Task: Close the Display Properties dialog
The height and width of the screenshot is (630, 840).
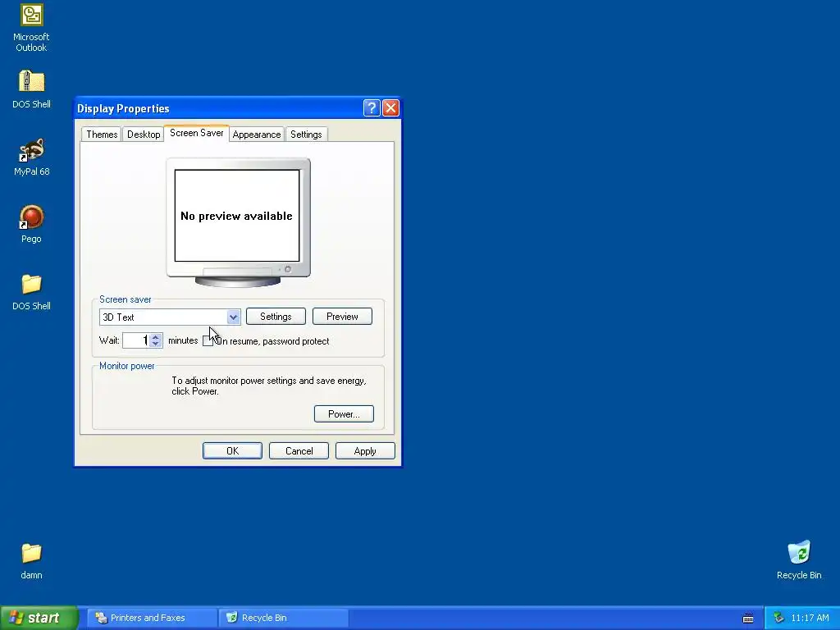Action: (390, 108)
